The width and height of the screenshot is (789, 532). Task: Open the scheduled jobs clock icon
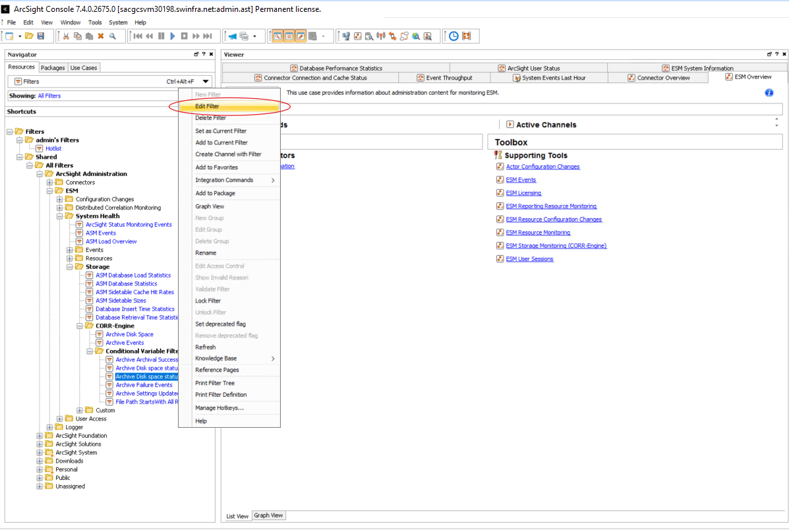(x=453, y=36)
